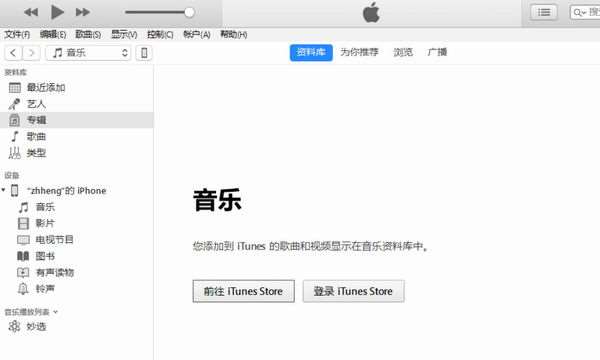Open the 编辑(E) menu

pyautogui.click(x=53, y=34)
